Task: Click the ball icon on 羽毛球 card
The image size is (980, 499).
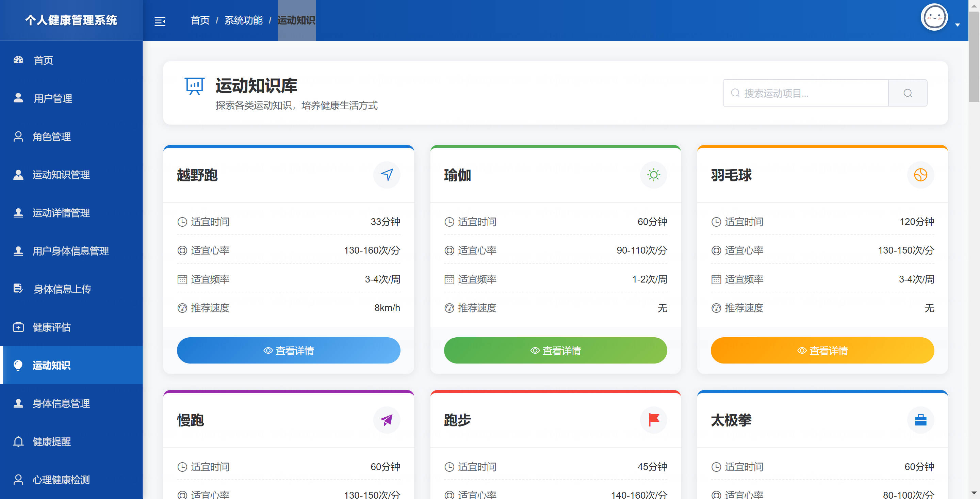Action: [x=920, y=175]
